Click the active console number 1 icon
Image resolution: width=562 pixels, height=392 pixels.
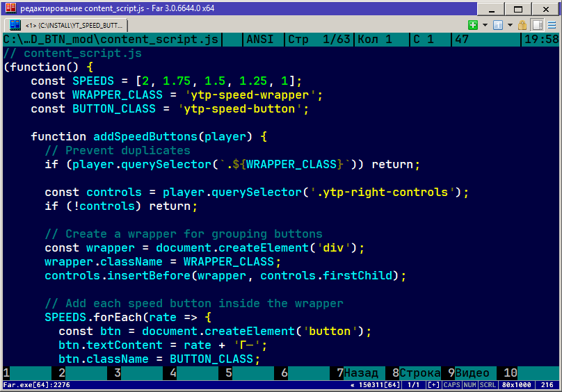498,25
